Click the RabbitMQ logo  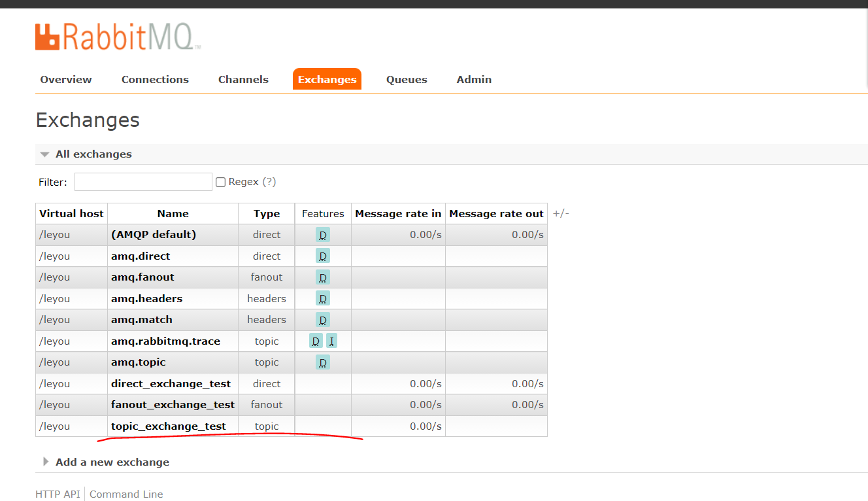click(118, 37)
